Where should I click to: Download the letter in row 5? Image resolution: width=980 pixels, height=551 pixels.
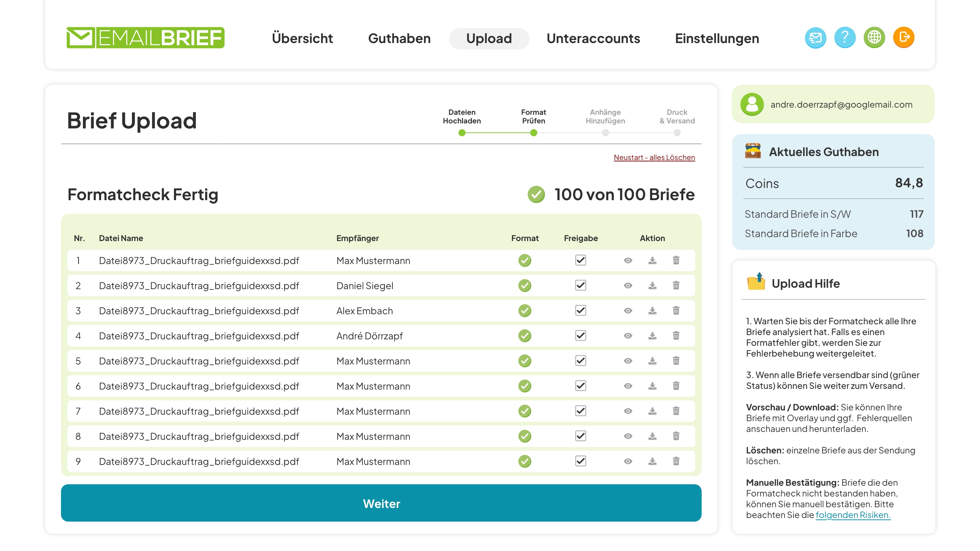652,361
